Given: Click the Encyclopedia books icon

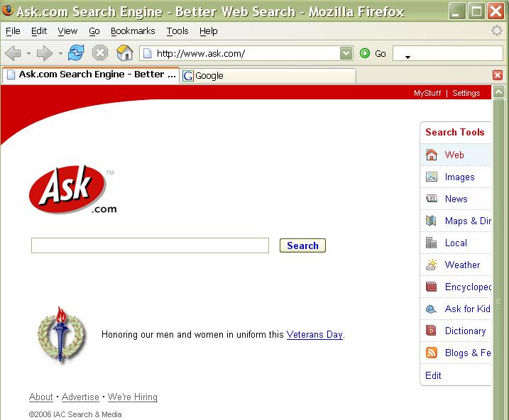Looking at the screenshot, I should [x=431, y=287].
